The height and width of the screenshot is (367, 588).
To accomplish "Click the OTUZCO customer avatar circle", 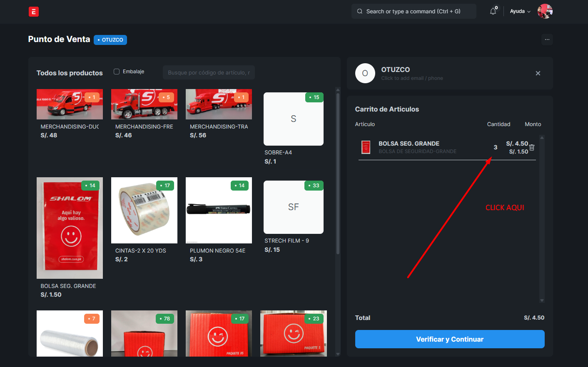I will tap(365, 73).
